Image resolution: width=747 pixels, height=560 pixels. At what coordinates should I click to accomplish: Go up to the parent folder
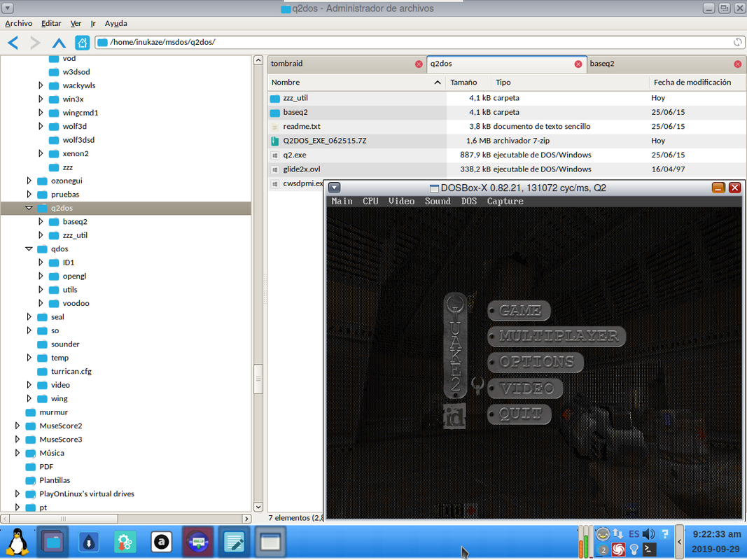click(59, 43)
